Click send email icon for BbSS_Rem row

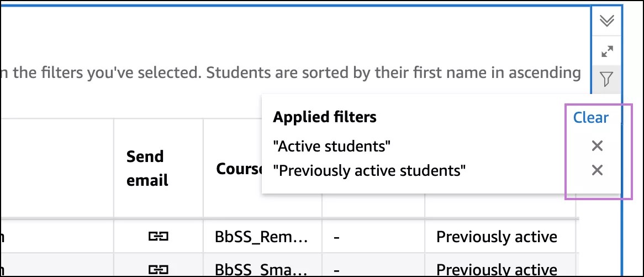pyautogui.click(x=158, y=237)
